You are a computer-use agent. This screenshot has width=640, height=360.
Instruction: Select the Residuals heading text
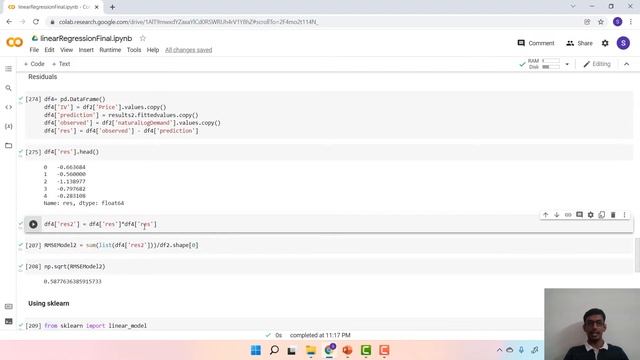point(42,77)
